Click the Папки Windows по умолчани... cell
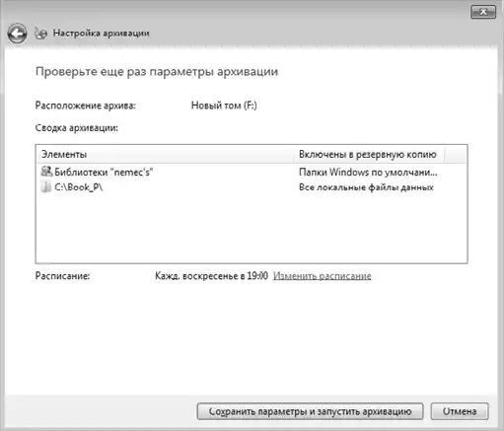This screenshot has width=504, height=431. (368, 172)
